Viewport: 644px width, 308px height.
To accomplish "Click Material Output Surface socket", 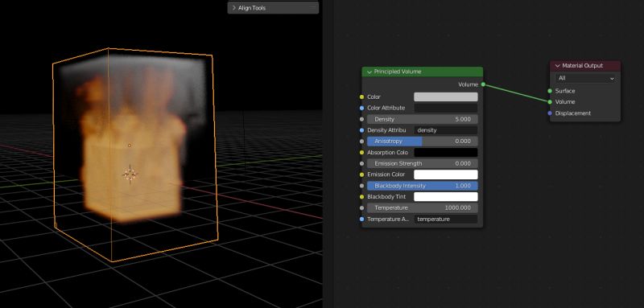I will [x=550, y=91].
